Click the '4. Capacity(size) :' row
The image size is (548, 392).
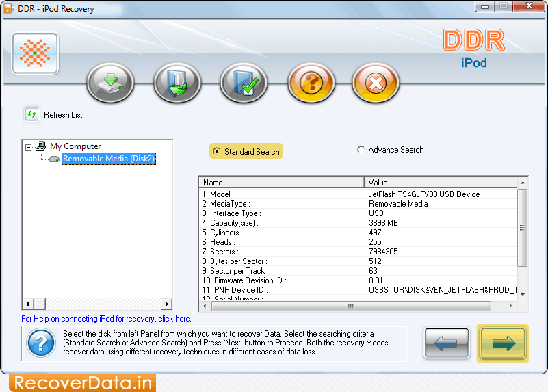(358, 223)
